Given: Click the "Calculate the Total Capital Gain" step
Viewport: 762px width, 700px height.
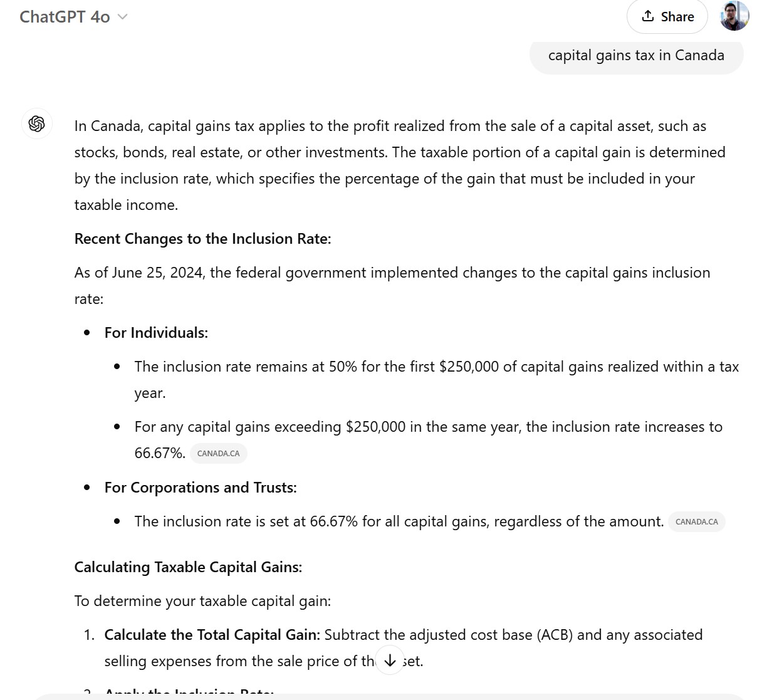Looking at the screenshot, I should pos(212,635).
